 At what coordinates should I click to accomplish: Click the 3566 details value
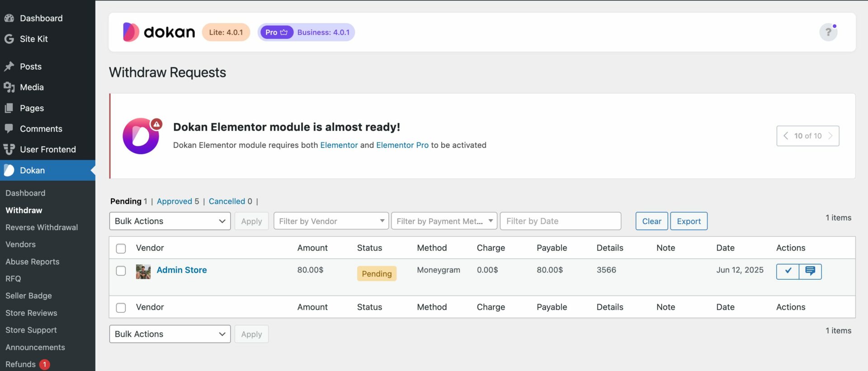click(606, 270)
